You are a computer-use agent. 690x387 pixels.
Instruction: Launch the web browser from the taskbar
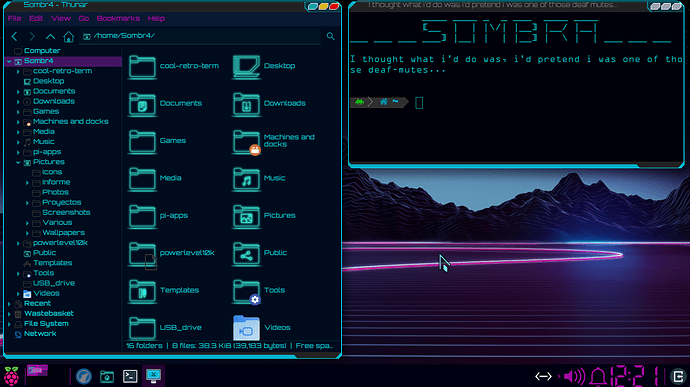tap(84, 376)
